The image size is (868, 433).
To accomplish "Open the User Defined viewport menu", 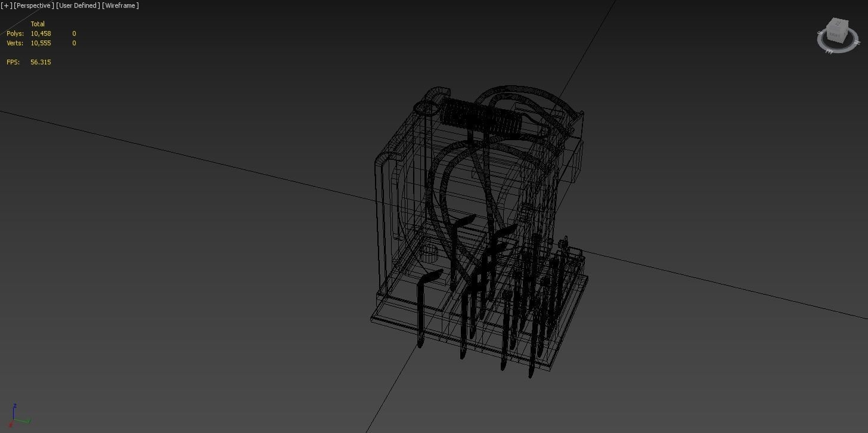I will tap(77, 5).
